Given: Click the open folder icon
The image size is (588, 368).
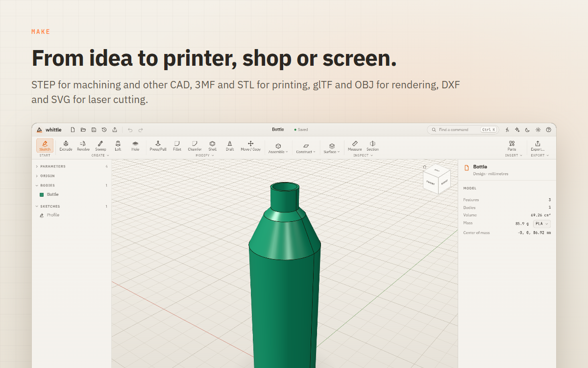Looking at the screenshot, I should pyautogui.click(x=83, y=130).
